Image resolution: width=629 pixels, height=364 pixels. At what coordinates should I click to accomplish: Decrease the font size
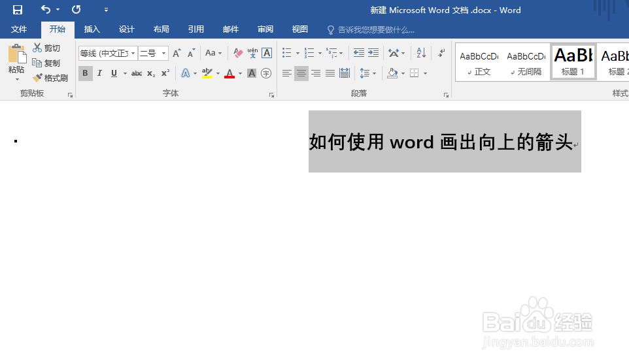tap(192, 53)
